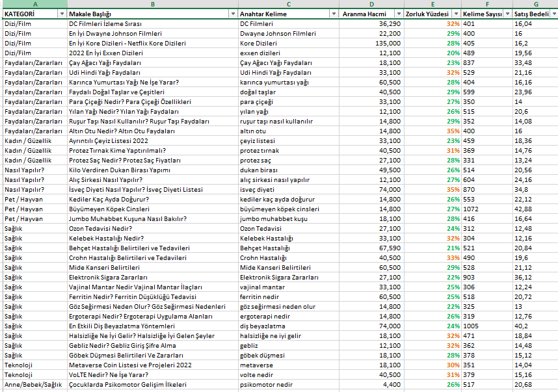Select the 'Elektronik Sigara Zararları' title cell
The width and height of the screenshot is (558, 392).
point(153,278)
